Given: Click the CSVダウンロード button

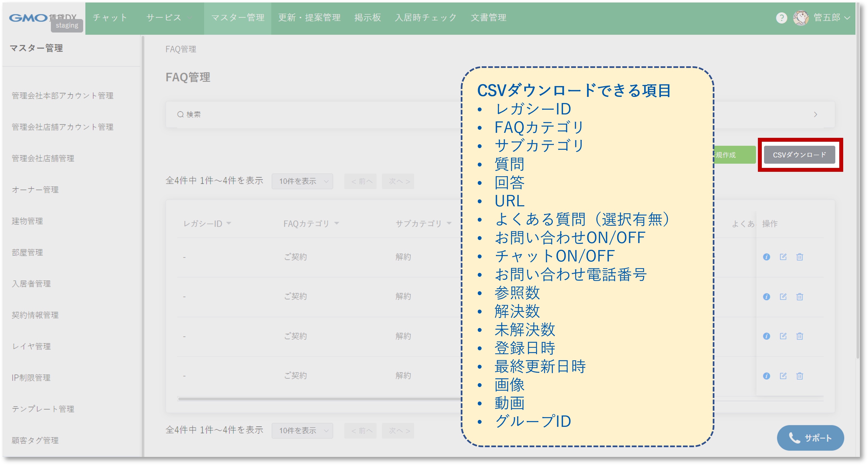Looking at the screenshot, I should click(799, 155).
